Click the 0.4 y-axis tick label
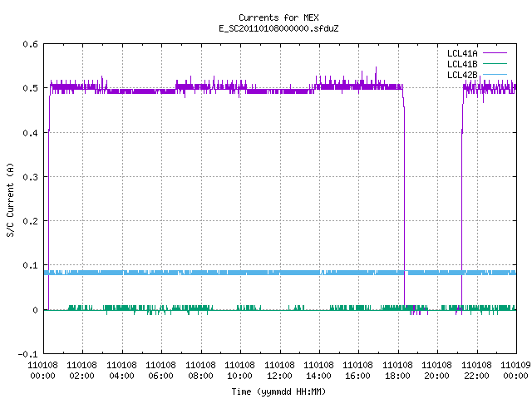The image size is (532, 399). point(30,133)
